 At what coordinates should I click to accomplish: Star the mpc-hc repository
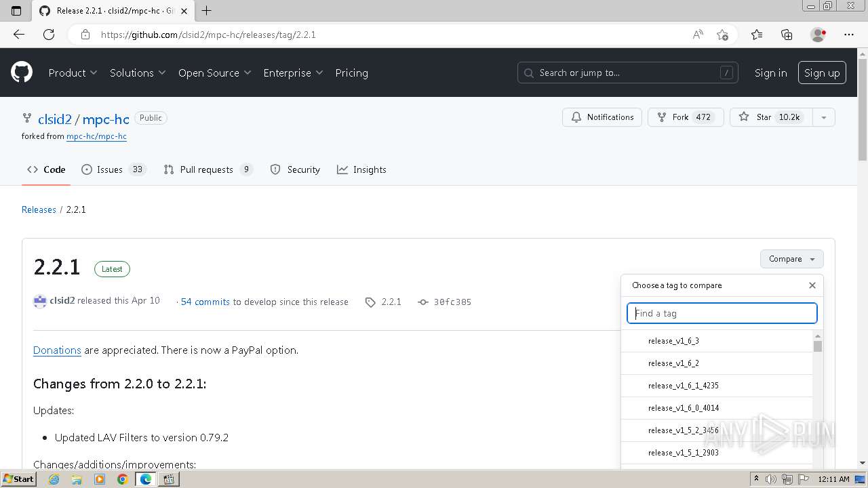pos(771,117)
